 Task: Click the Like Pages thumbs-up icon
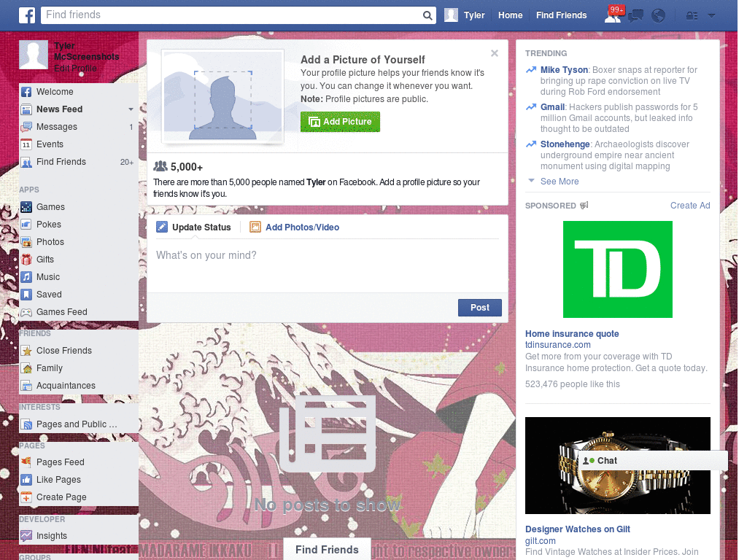point(26,480)
